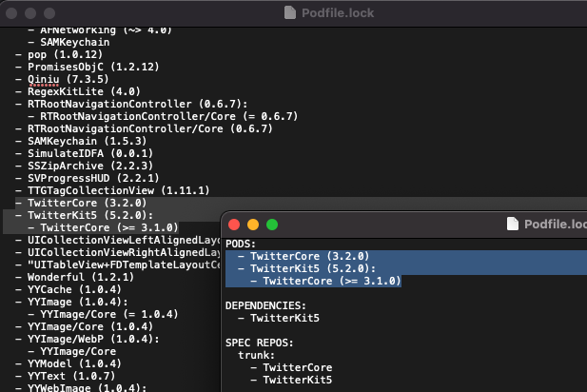The width and height of the screenshot is (587, 392).
Task: Minimize the front window with the yellow button
Action: 253,225
